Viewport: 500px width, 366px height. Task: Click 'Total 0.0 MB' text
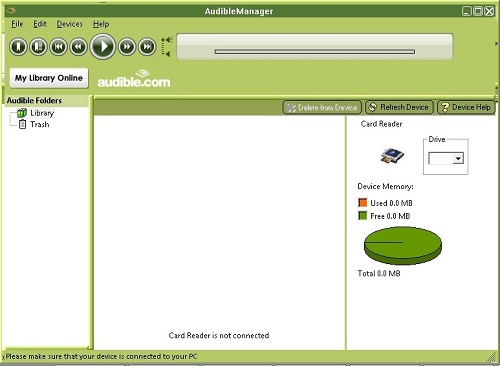(x=379, y=274)
